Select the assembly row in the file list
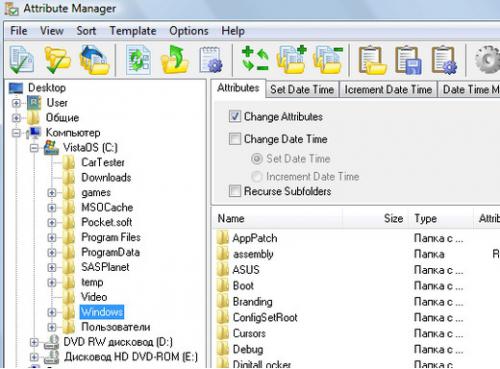Viewport: 500px width, 369px height. 253,254
